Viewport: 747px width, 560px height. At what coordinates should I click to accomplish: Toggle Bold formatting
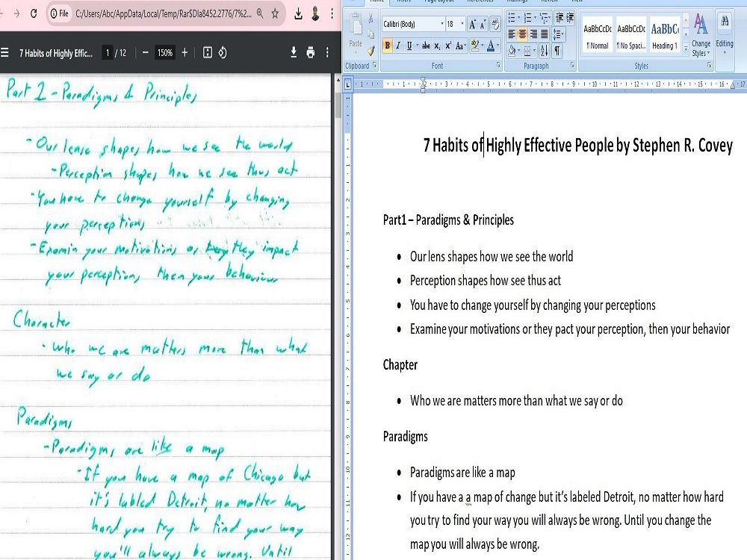tap(387, 46)
